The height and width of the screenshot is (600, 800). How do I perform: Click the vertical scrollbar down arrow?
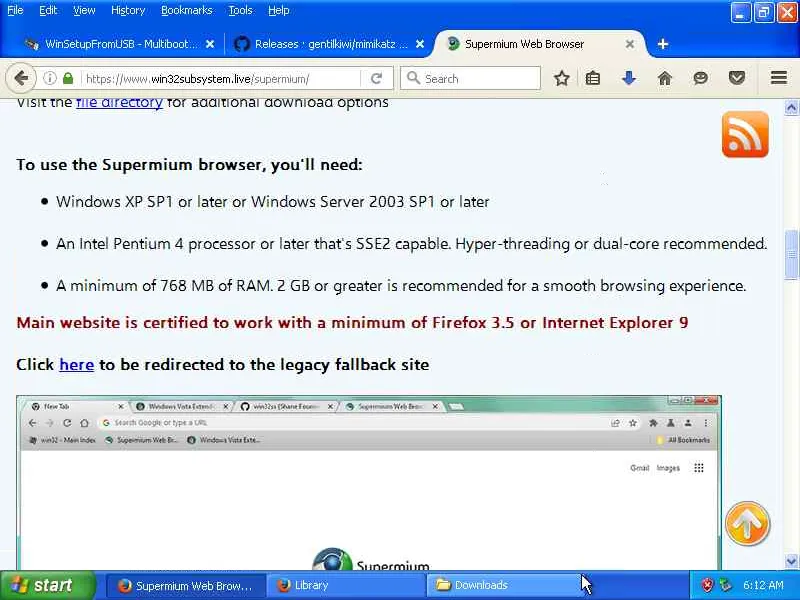[x=791, y=561]
